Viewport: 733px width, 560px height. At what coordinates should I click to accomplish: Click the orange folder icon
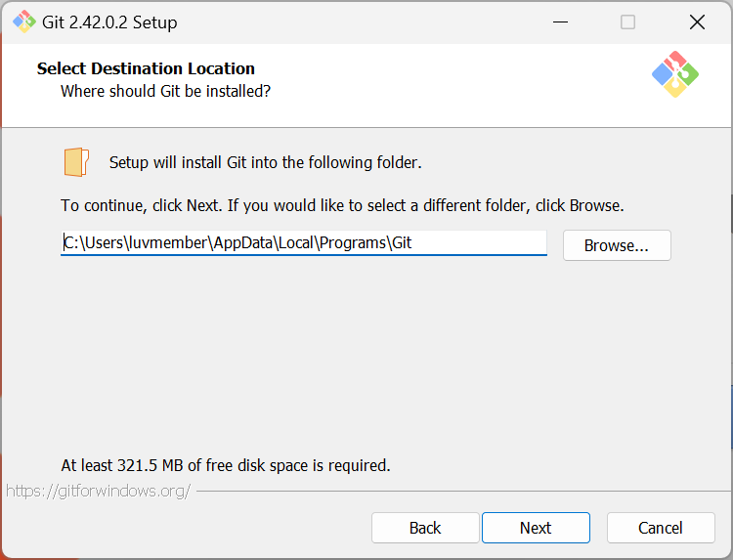(76, 162)
